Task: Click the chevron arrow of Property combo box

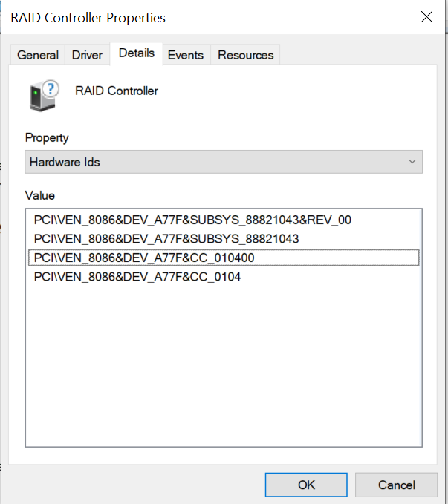Action: (x=412, y=162)
